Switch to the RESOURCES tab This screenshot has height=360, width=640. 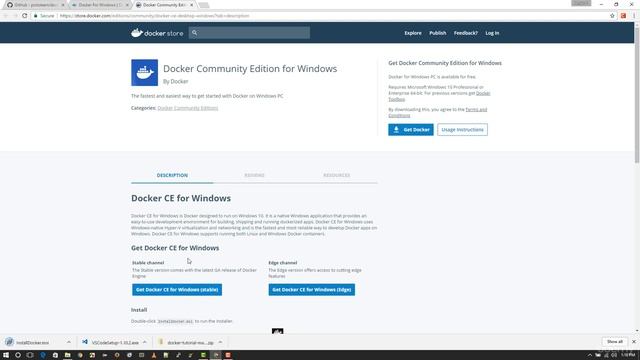pos(336,175)
